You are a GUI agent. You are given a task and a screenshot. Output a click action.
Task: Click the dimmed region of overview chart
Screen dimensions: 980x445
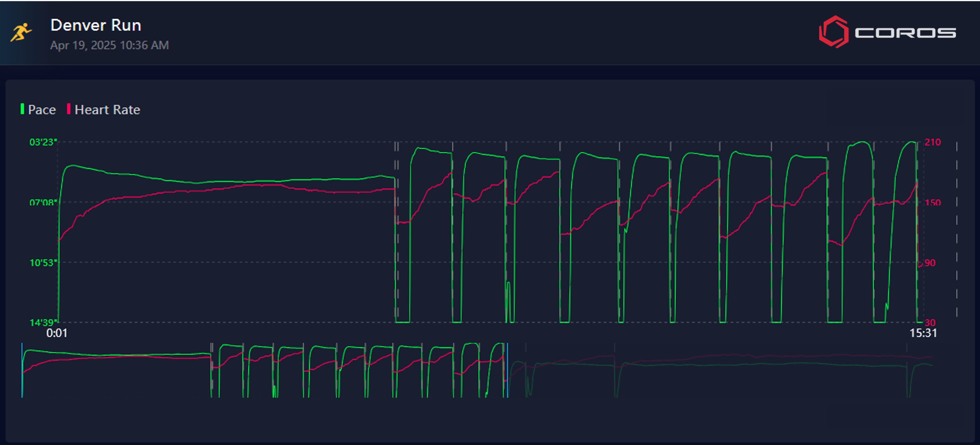(720, 370)
